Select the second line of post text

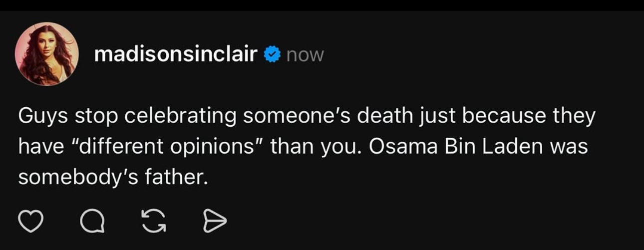point(303,147)
